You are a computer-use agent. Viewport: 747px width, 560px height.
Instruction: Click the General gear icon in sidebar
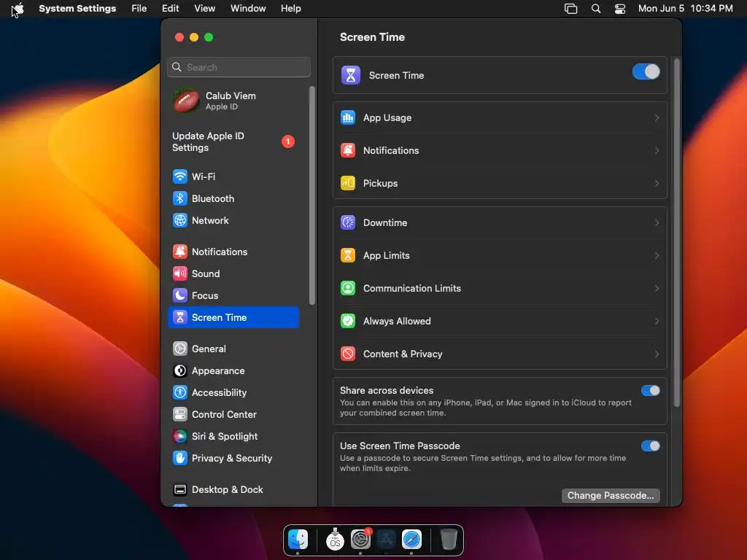pos(179,349)
